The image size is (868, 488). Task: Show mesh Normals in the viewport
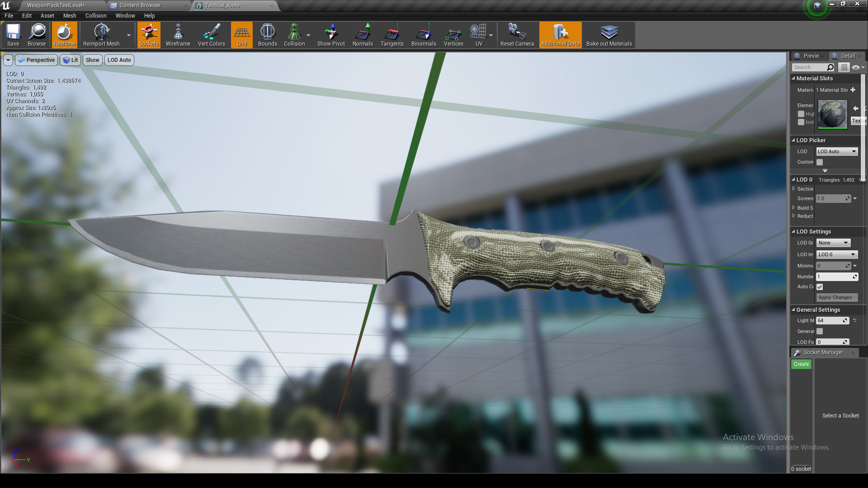pyautogui.click(x=363, y=35)
